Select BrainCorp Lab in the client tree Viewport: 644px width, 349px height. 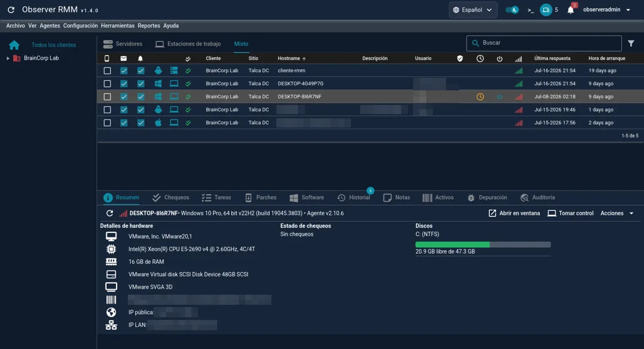(41, 58)
